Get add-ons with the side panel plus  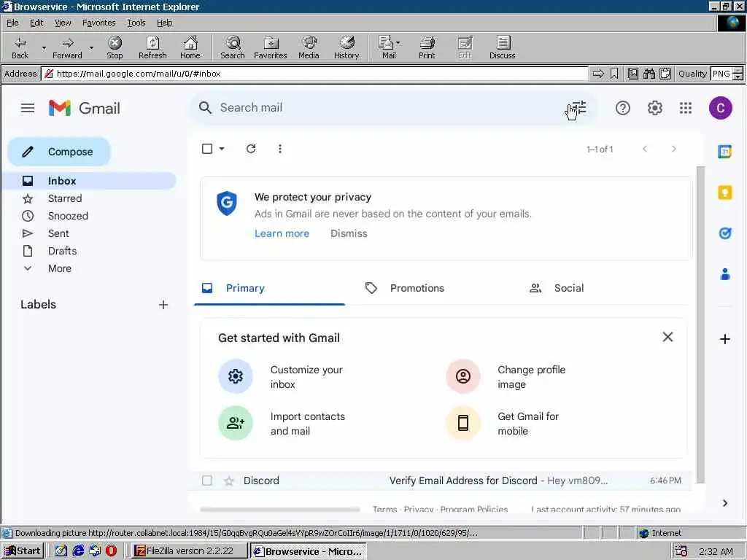[x=724, y=339]
